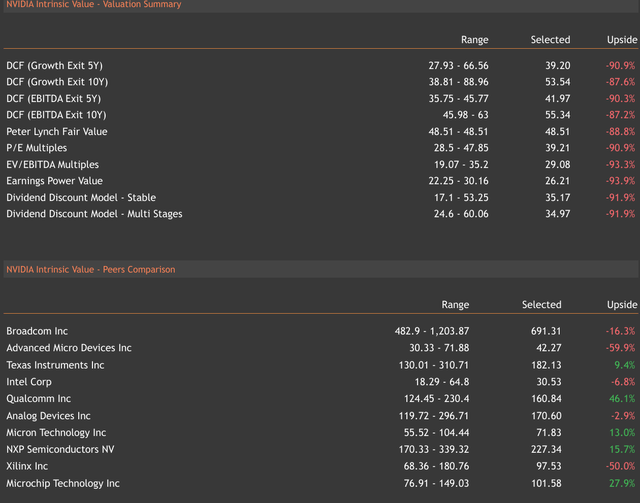The image size is (640, 503).
Task: Click Xilinx's upside '-50.0%'
Action: (x=620, y=466)
